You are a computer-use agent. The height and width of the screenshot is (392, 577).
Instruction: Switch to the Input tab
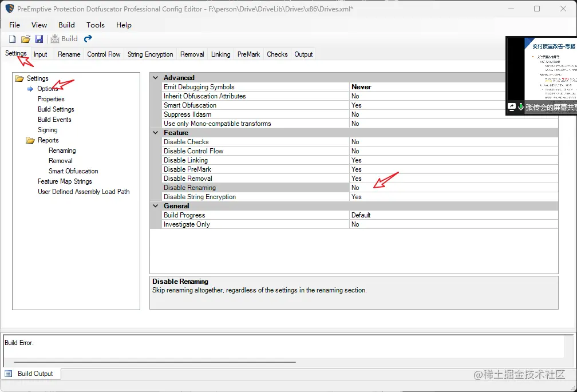(x=41, y=54)
